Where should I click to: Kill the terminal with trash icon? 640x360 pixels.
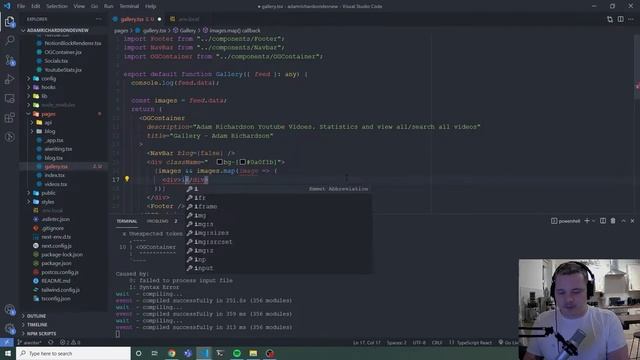click(613, 221)
